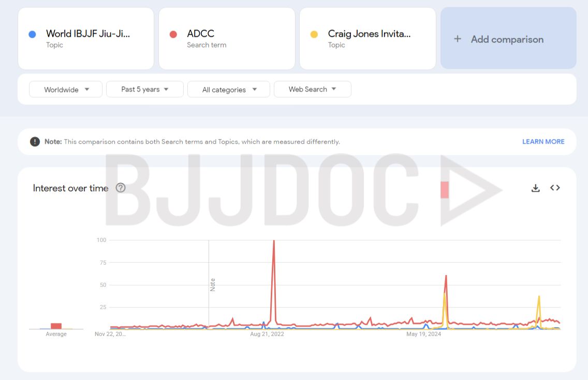
Task: Click the Note marker line on chart
Action: 209,284
